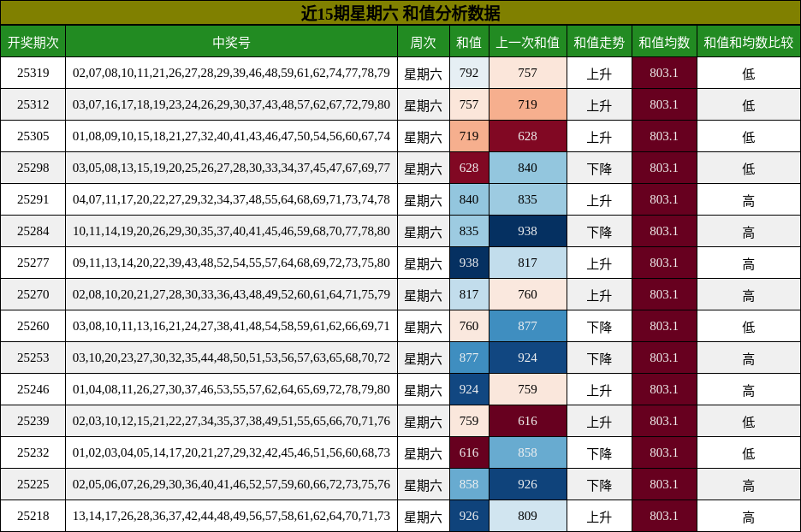Click the 下降 trend cell for period 25298
The height and width of the screenshot is (532, 801).
click(x=600, y=168)
